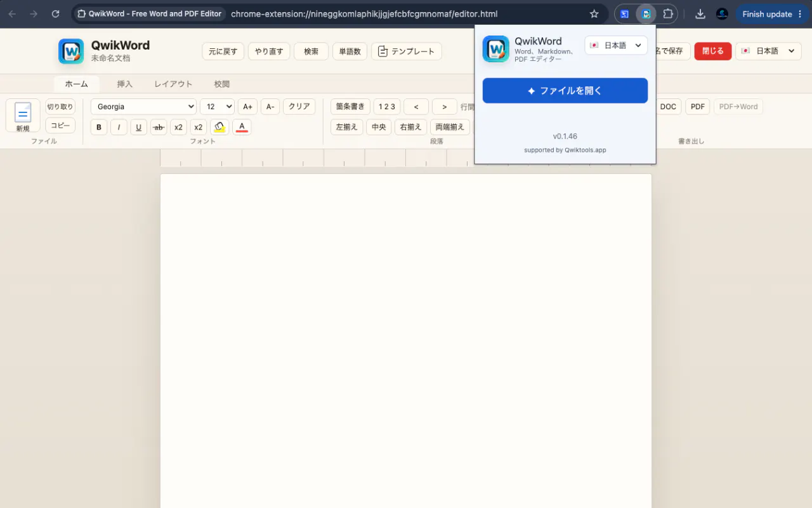
Task: Insert a numbered list with 1 2 3
Action: (x=387, y=107)
